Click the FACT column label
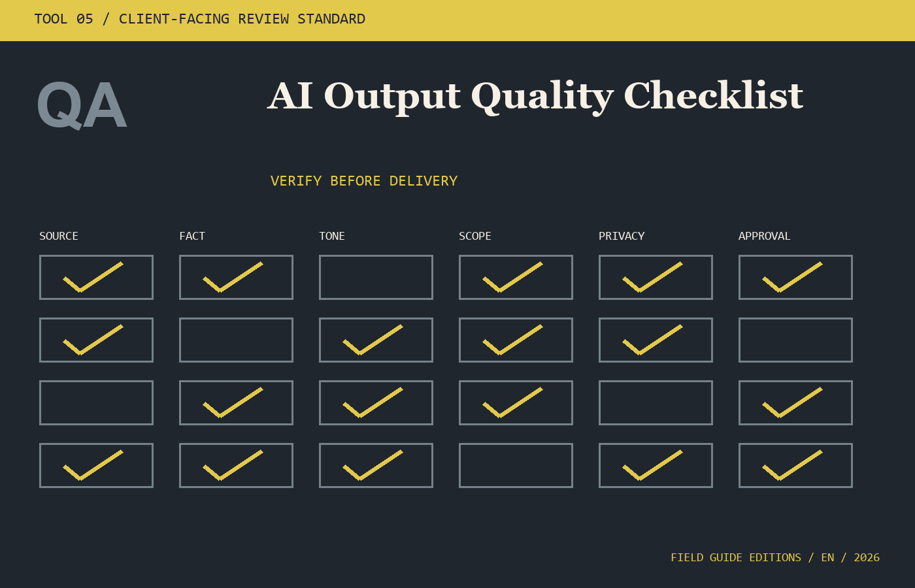 [192, 236]
